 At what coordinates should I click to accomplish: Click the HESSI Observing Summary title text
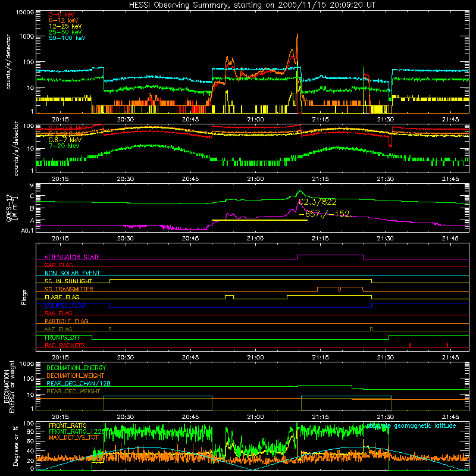click(x=252, y=5)
